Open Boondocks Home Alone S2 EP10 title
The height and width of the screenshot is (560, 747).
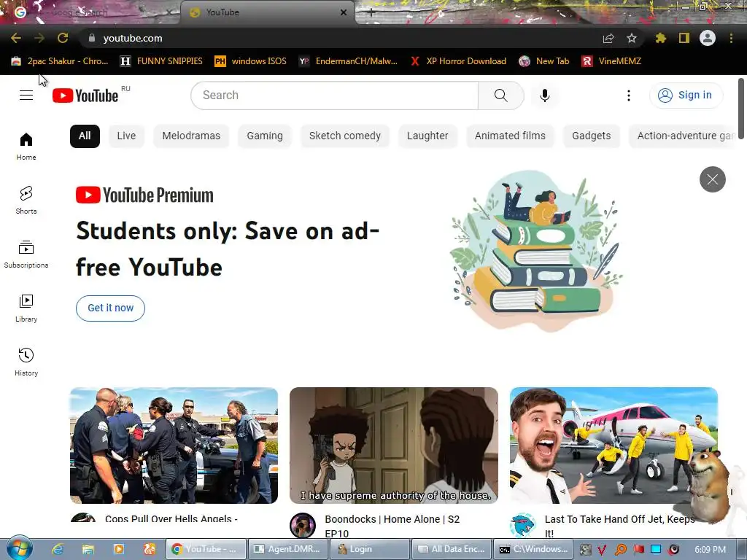tap(392, 526)
